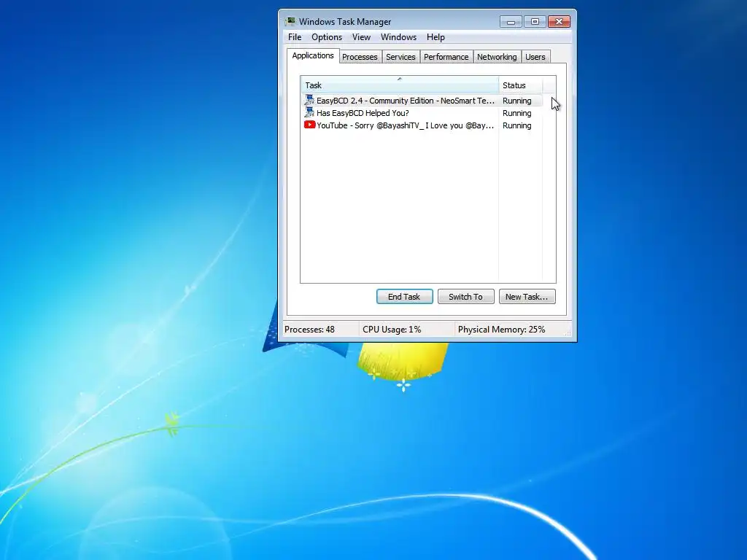Click the Has EasyBCD Helped You icon
747x560 pixels.
point(309,113)
